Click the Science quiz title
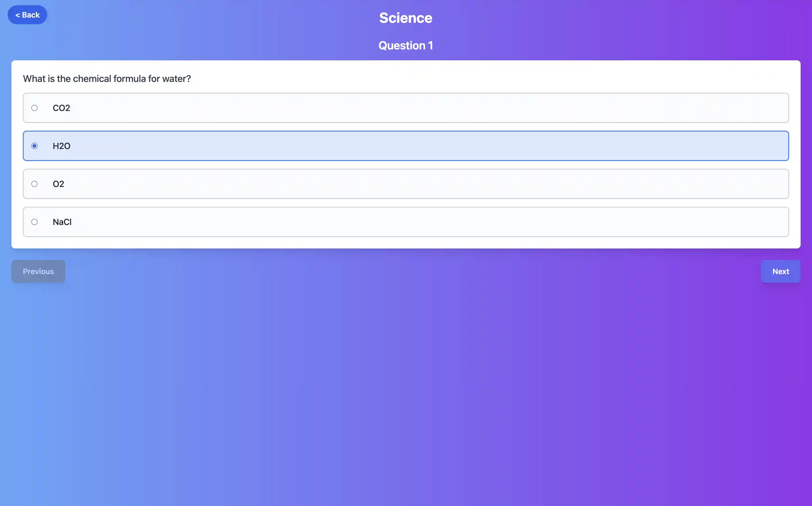Viewport: 812px width, 506px height. pos(406,17)
